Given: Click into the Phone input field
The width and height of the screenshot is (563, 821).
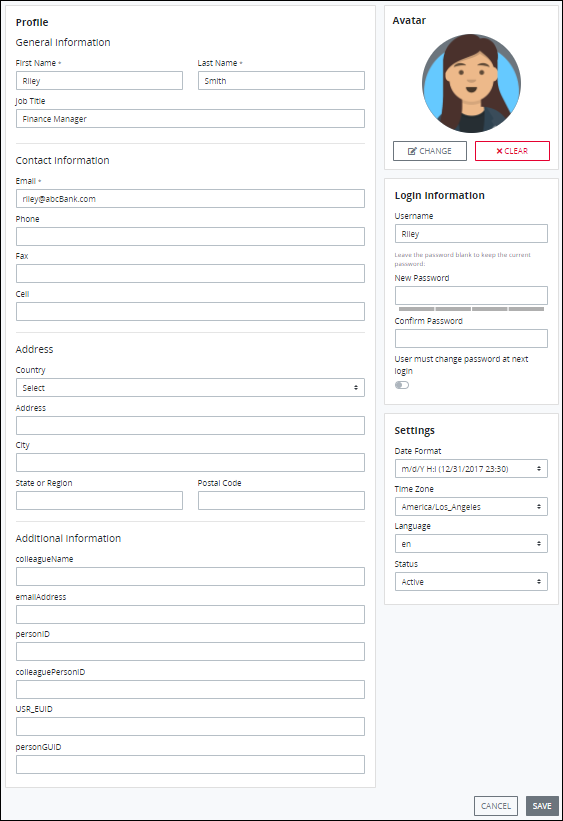Looking at the screenshot, I should click(190, 237).
